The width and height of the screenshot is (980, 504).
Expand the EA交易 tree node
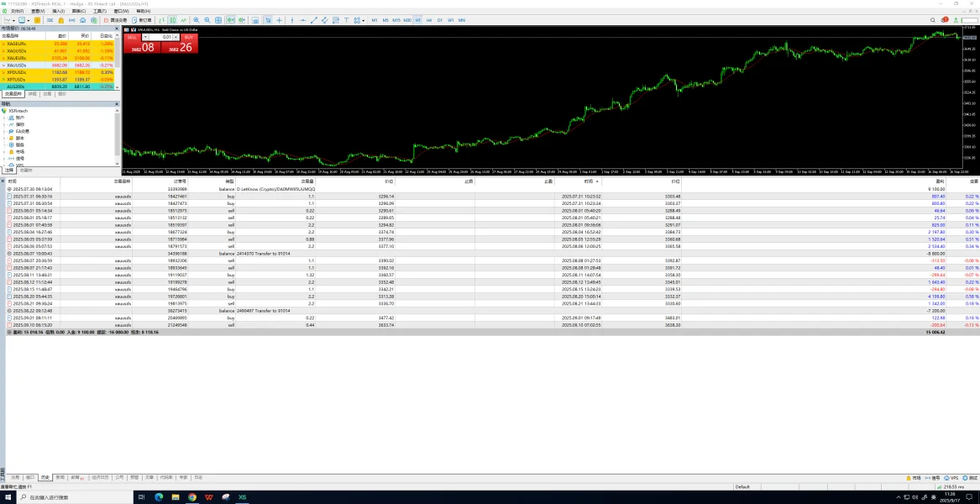click(4, 131)
